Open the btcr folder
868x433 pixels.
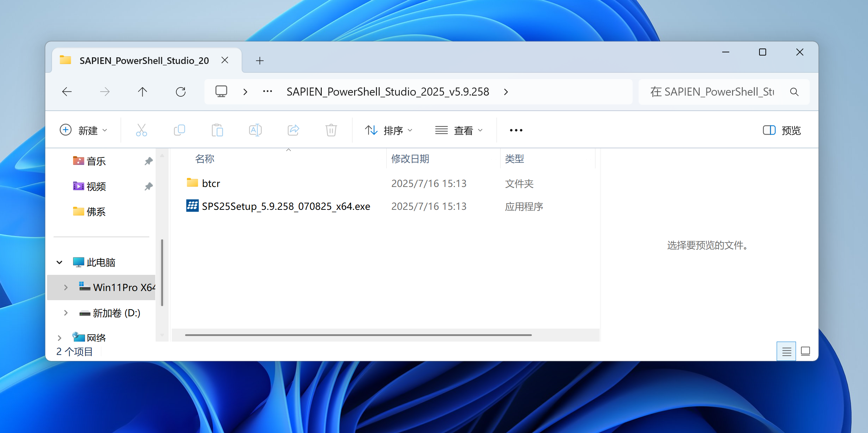211,183
